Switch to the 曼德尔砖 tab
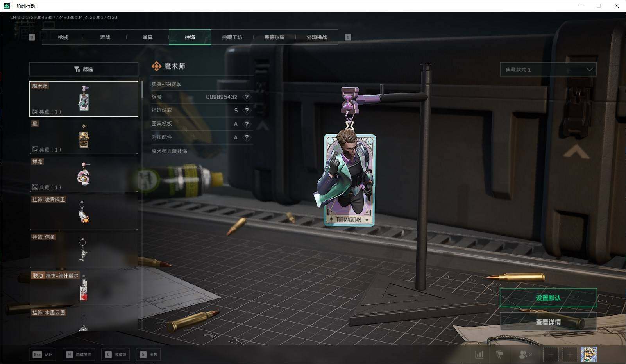Image resolution: width=626 pixels, height=364 pixels. click(x=274, y=37)
